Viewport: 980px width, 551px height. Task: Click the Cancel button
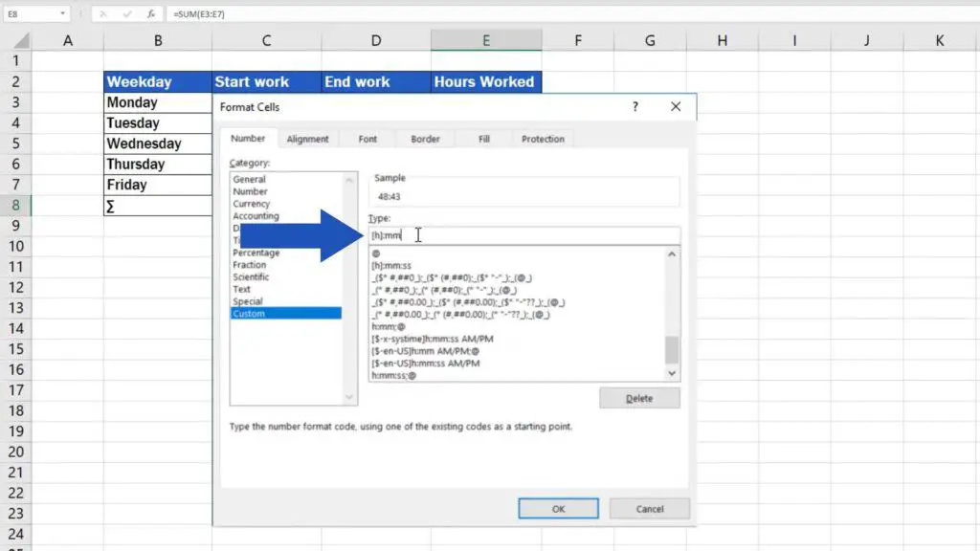pyautogui.click(x=649, y=508)
